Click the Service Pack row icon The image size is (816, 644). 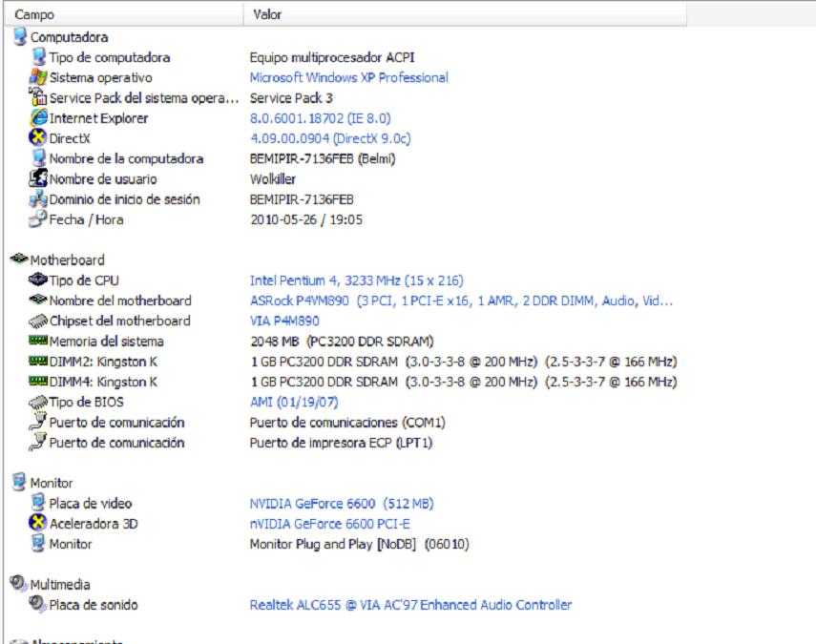coord(38,96)
